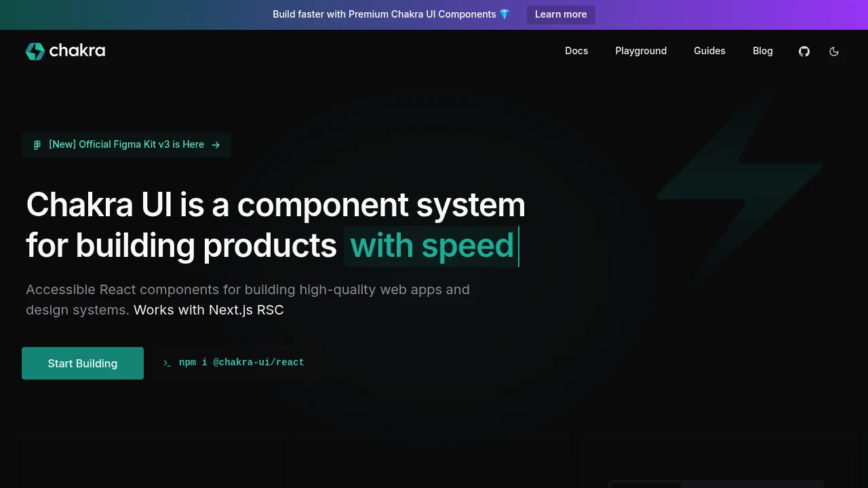Go to the Playground
Screen dimensions: 868x488
pos(641,51)
